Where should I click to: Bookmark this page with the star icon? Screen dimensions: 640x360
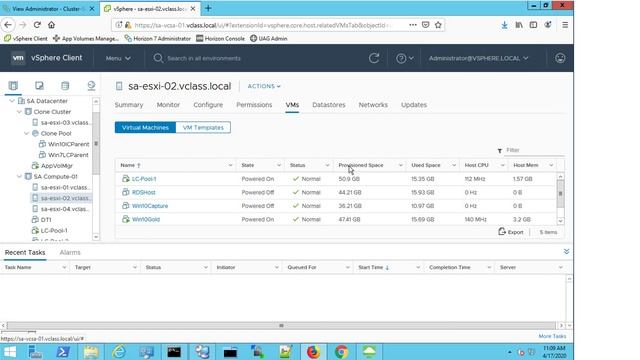click(438, 25)
